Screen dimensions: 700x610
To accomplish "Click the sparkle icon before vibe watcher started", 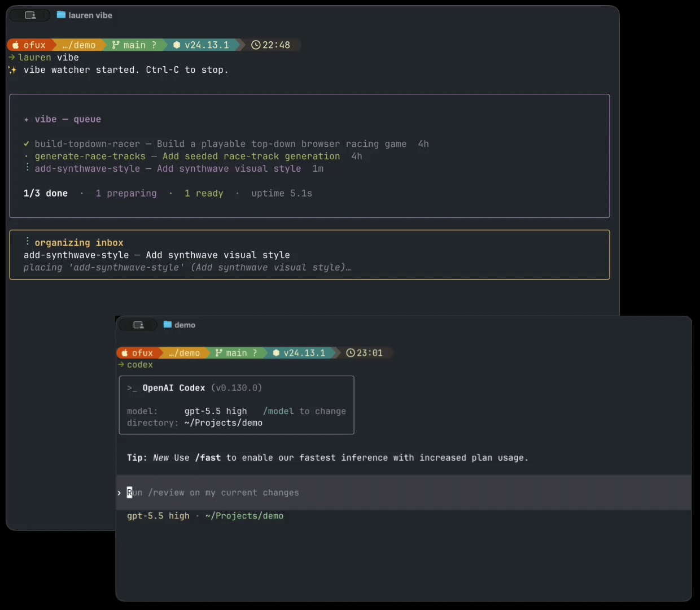I will click(x=12, y=70).
